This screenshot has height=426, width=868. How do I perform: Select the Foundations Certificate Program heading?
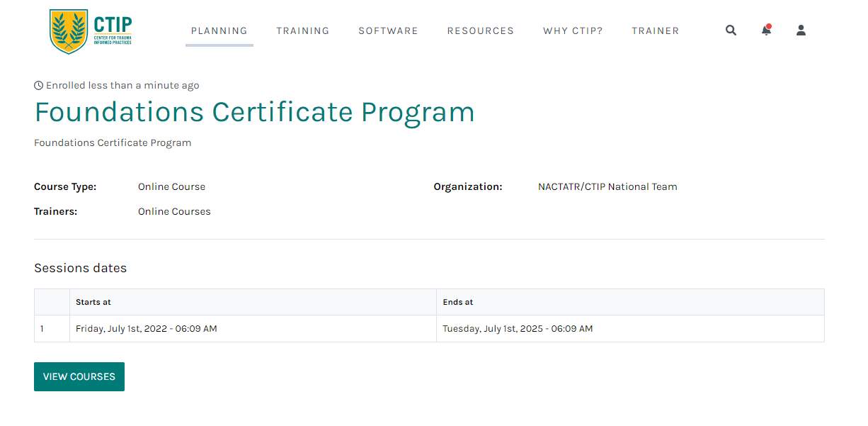[254, 112]
